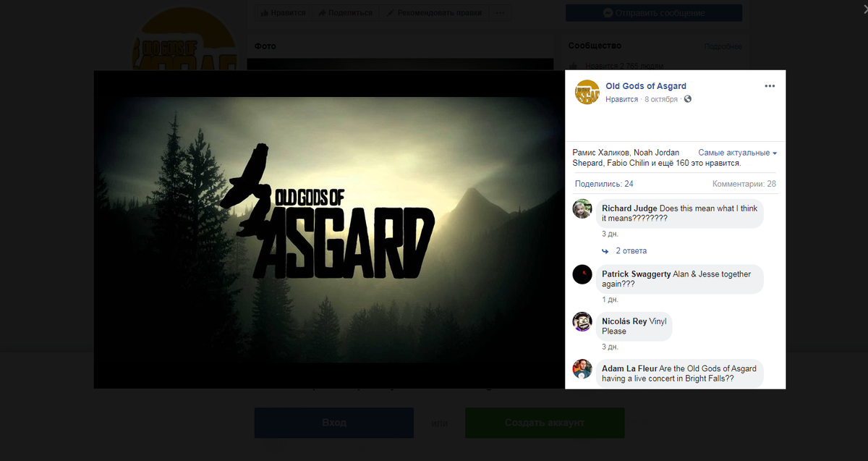Open Patrick Swaggerty's name in comment
Viewport: 868px width, 461px height.
(636, 274)
